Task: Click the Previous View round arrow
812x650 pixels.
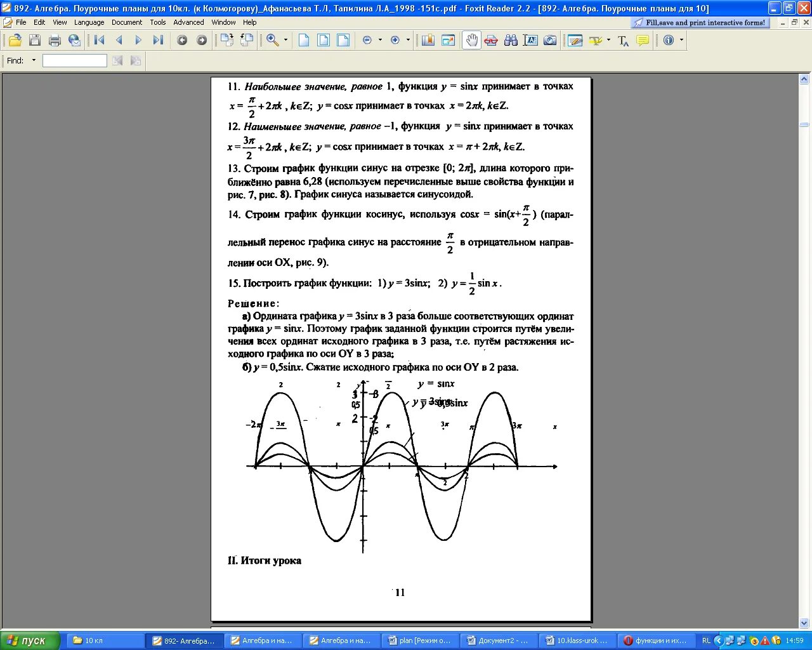Action: point(182,40)
